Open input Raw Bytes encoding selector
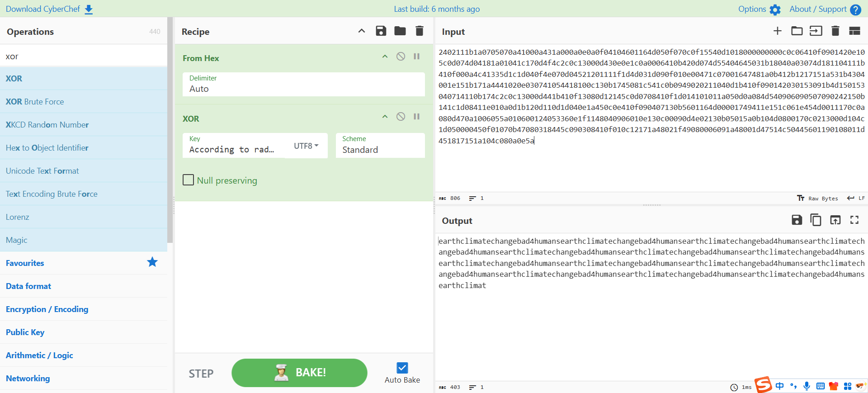This screenshot has height=393, width=868. 817,198
